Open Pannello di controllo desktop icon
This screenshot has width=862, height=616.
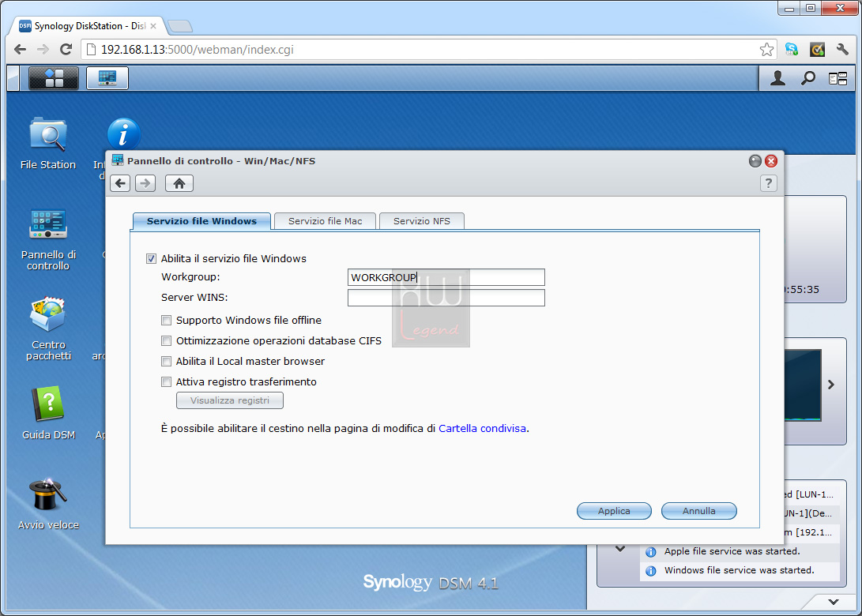[48, 239]
